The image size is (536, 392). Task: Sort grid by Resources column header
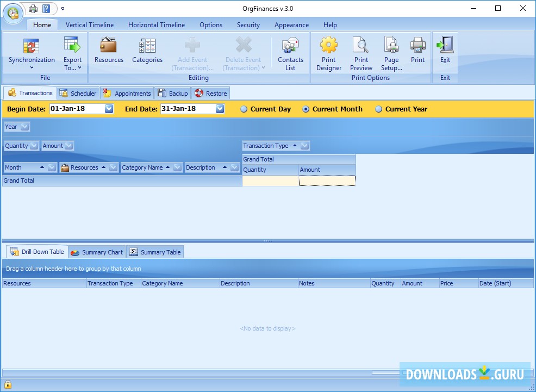(45, 283)
